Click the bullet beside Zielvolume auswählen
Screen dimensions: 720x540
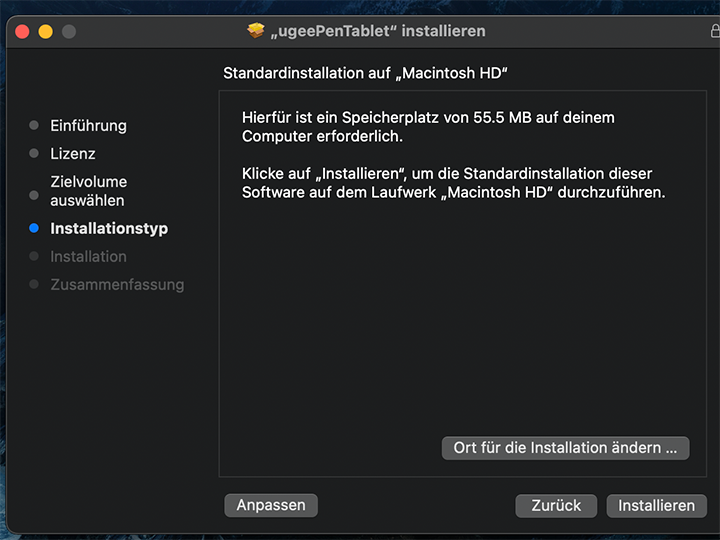tap(34, 182)
